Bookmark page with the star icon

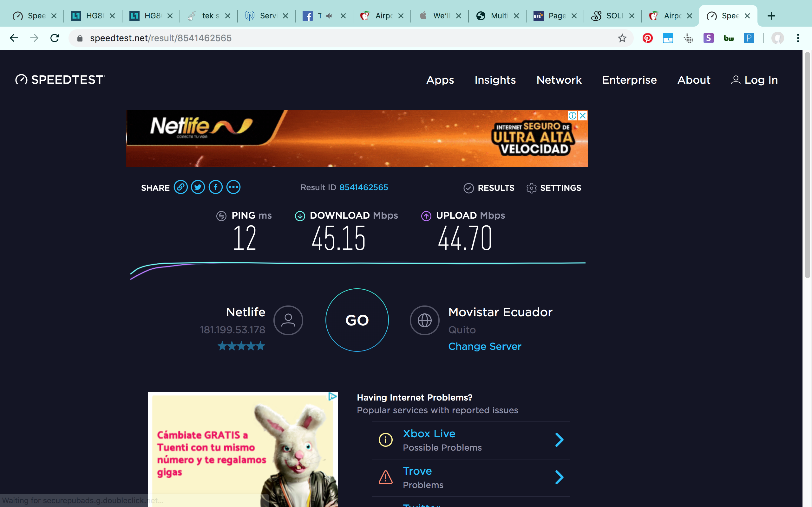622,38
